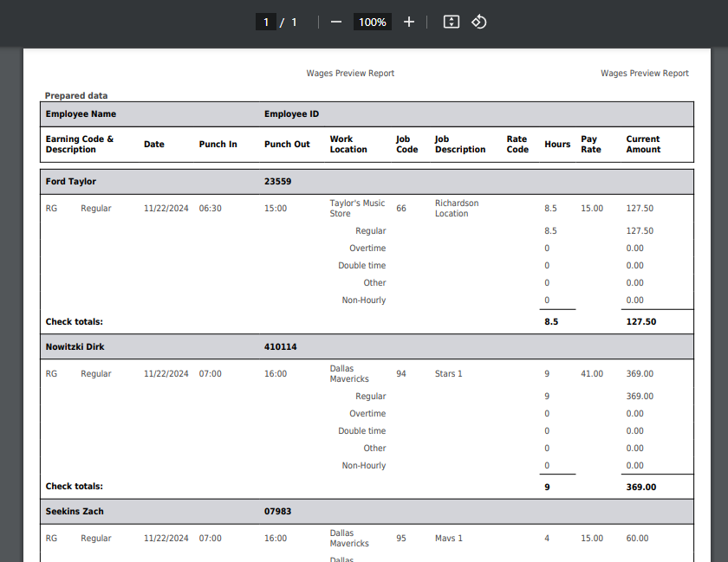The width and height of the screenshot is (728, 562).
Task: Select employee ID 07983
Action: [277, 512]
